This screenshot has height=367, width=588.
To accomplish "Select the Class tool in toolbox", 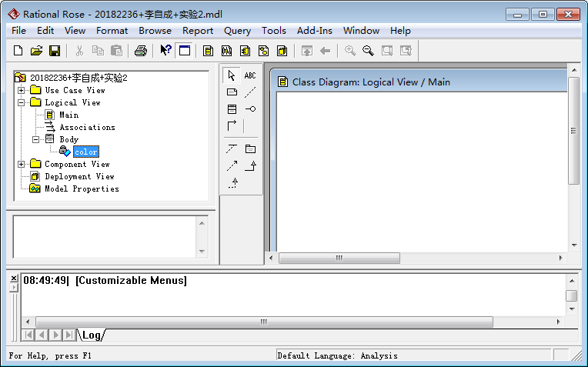I will (232, 109).
